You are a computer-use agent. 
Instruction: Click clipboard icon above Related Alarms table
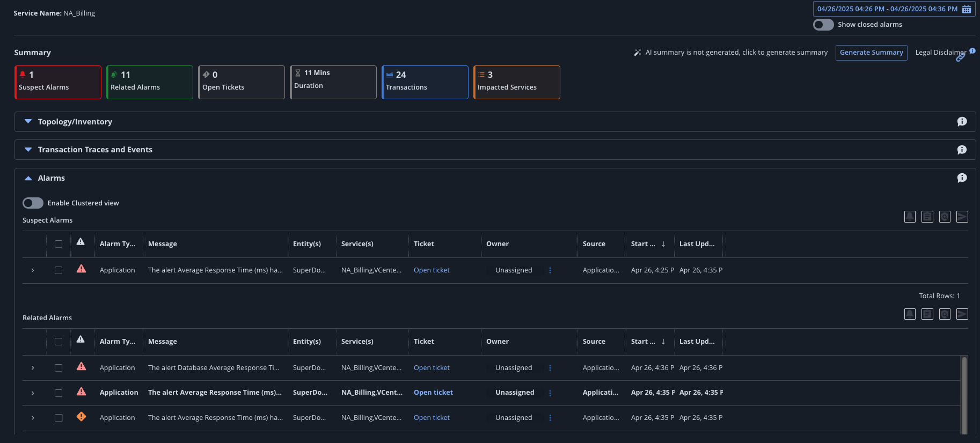tap(927, 314)
